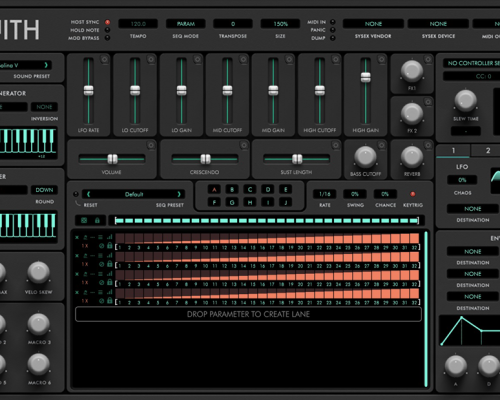Toggle the HOST SYNC indicator
Viewport: 500px width, 400px height.
click(x=107, y=22)
